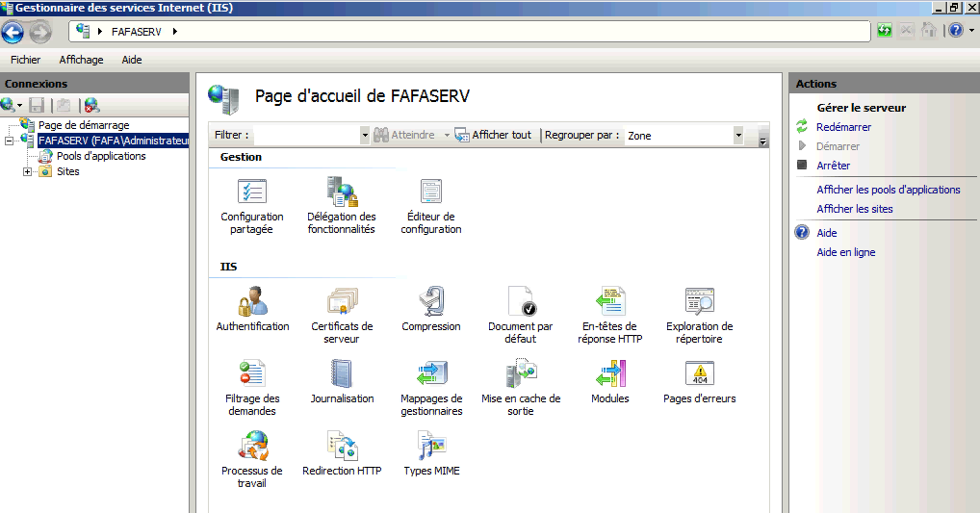Click Redémarrer in Actions pane
This screenshot has height=513, width=980.
point(843,127)
